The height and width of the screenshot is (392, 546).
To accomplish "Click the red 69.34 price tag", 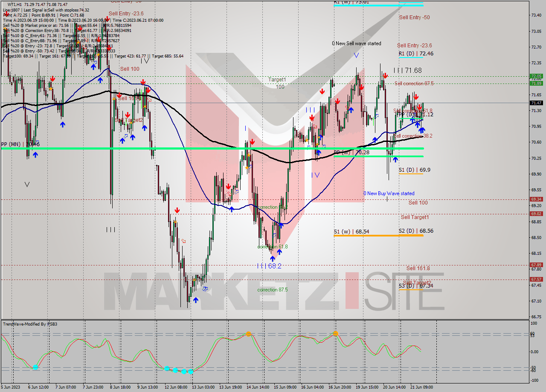I will click(x=536, y=199).
